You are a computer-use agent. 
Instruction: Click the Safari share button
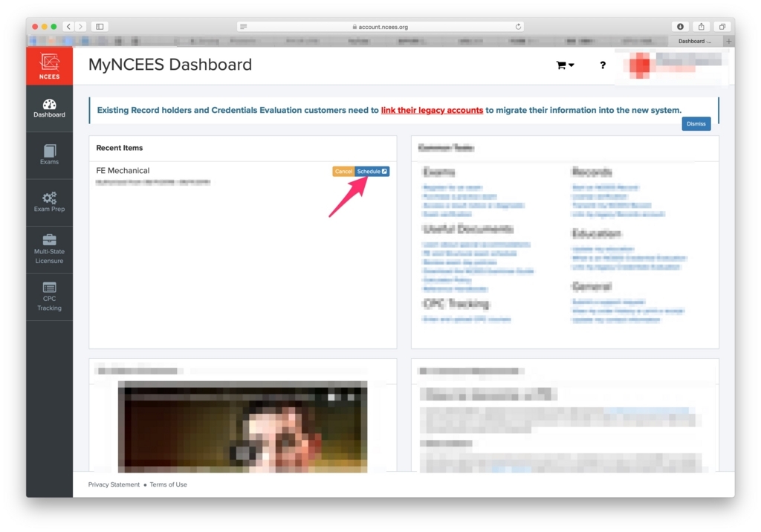(702, 27)
